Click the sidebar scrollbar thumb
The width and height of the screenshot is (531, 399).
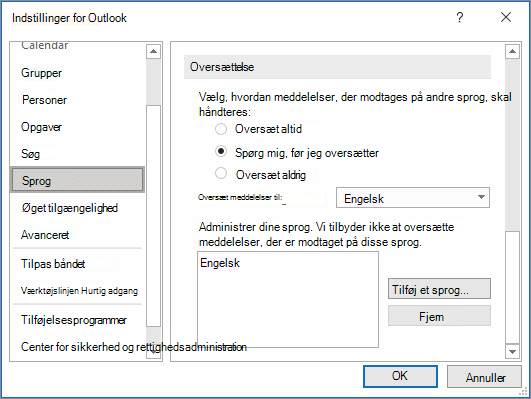coord(153,216)
